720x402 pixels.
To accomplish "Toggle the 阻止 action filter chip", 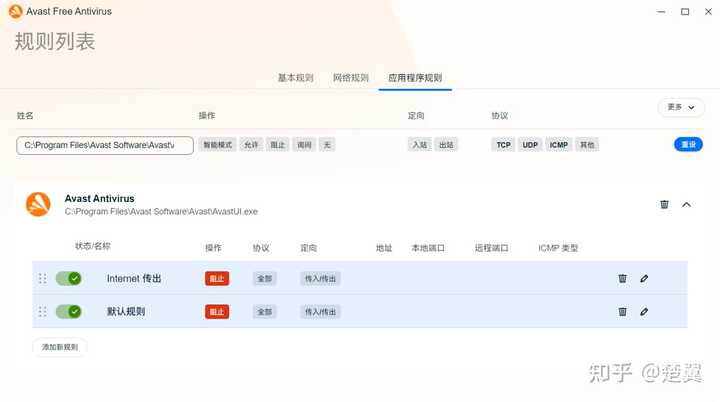I will [278, 145].
